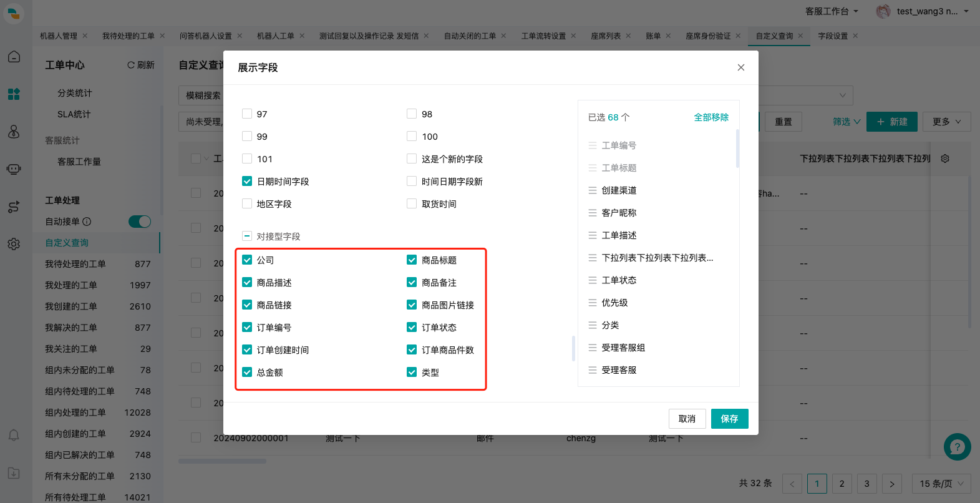Click the 保存 button
The width and height of the screenshot is (980, 503).
(729, 419)
